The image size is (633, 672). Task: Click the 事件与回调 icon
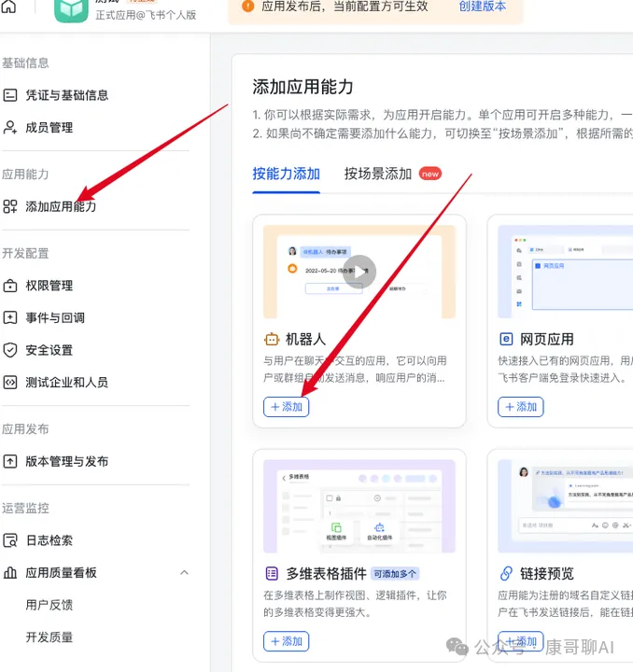pyautogui.click(x=10, y=317)
